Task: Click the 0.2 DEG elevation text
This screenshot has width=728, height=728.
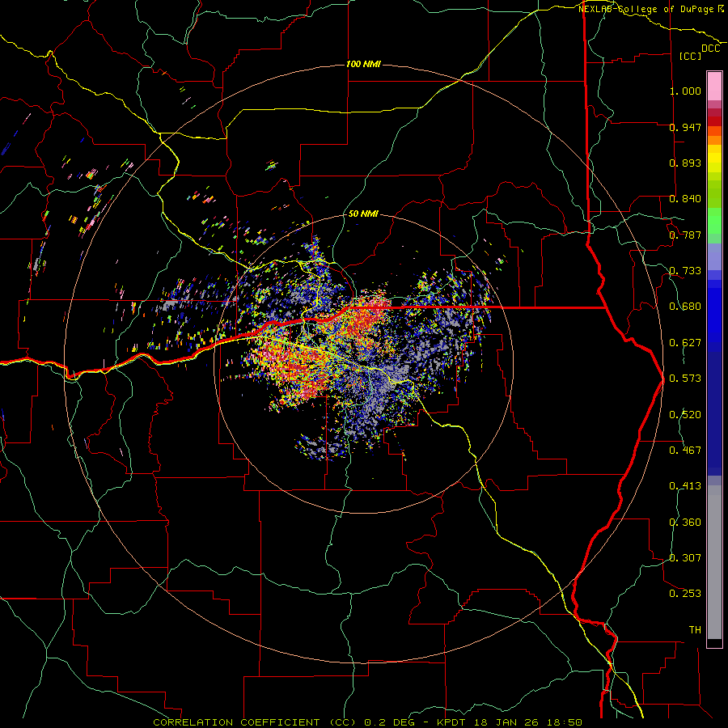Action: pyautogui.click(x=389, y=722)
